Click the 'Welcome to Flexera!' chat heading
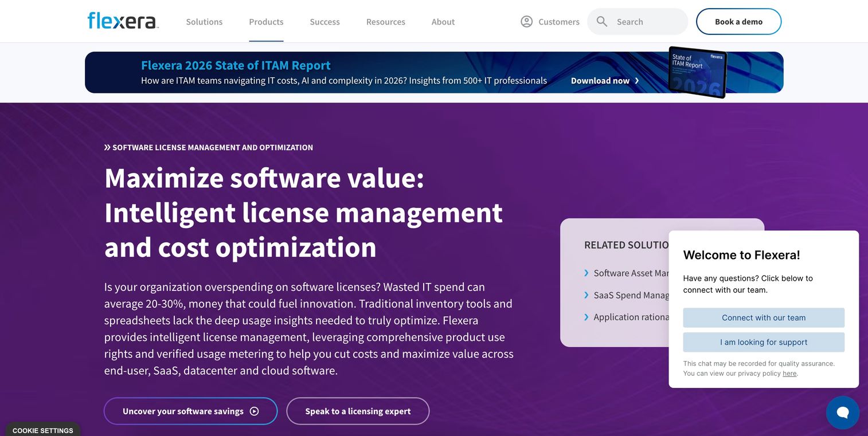Image resolution: width=868 pixels, height=436 pixels. tap(741, 255)
